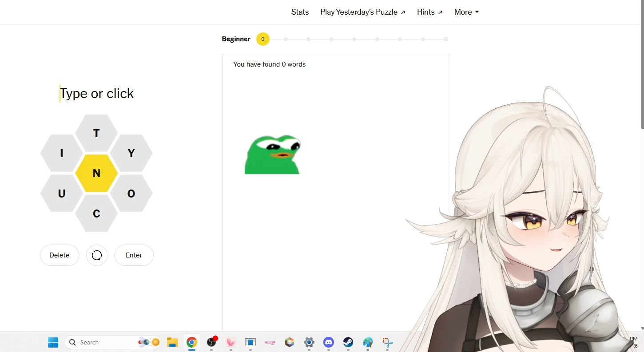Expand the More dropdown

(467, 12)
